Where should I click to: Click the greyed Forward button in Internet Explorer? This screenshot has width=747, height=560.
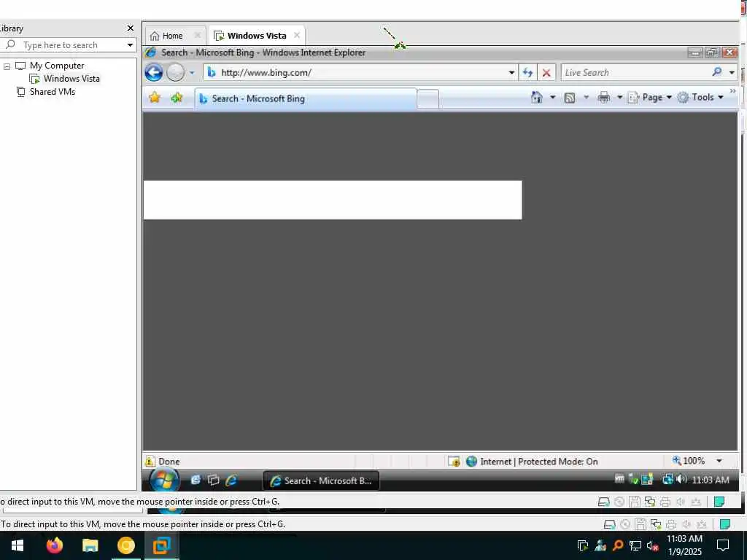click(x=175, y=72)
